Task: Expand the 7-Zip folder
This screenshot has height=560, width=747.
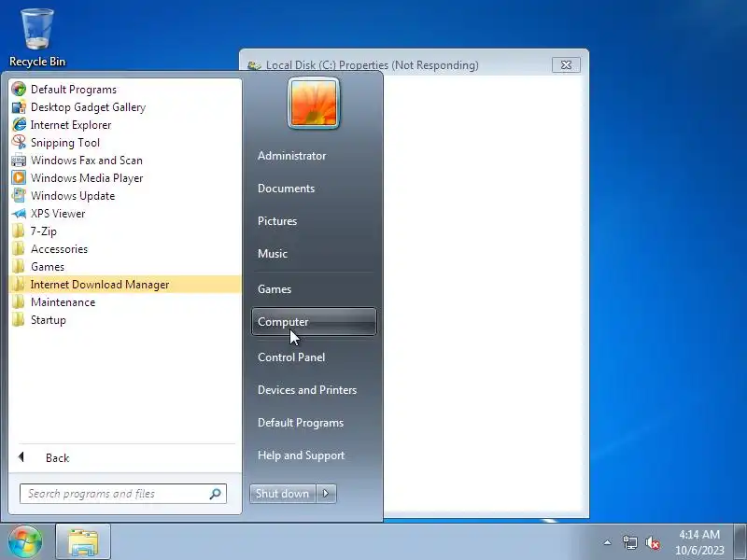Action: click(x=125, y=231)
